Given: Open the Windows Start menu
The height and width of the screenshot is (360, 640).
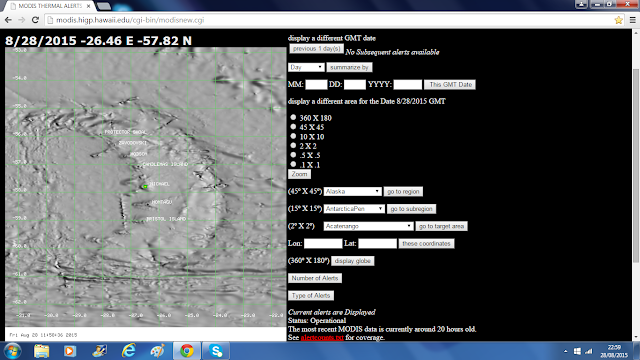Looking at the screenshot, I should [12, 351].
